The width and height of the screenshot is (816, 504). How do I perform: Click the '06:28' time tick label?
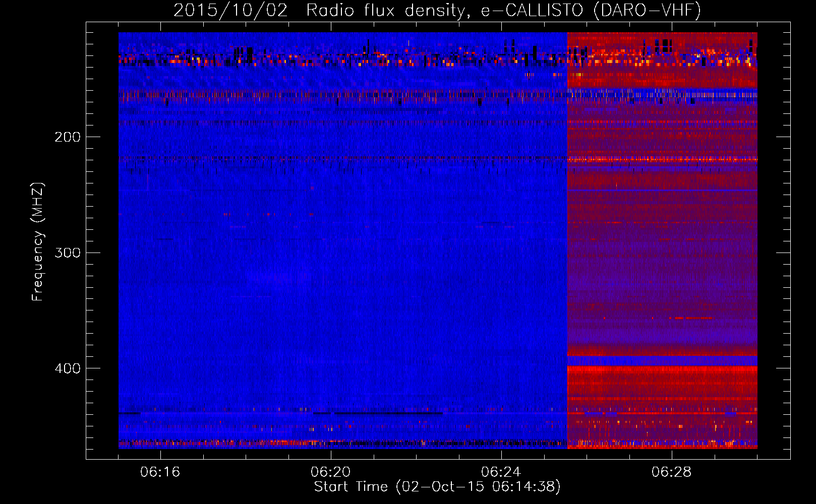coord(671,472)
